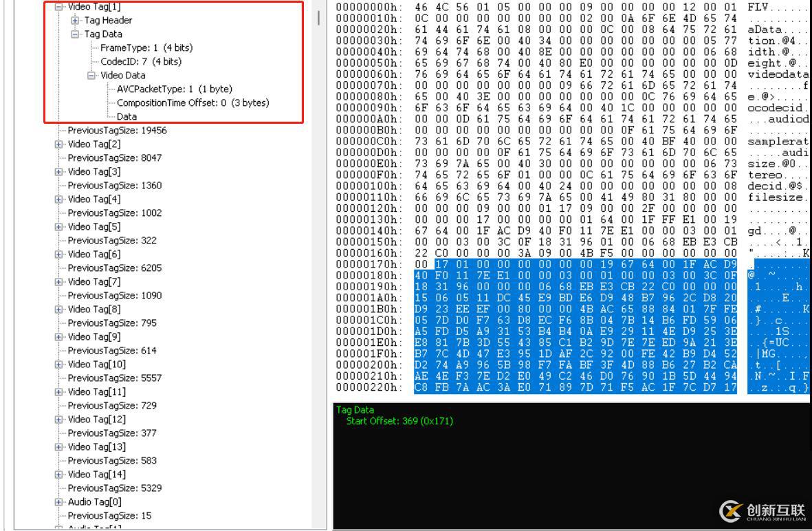The height and width of the screenshot is (531, 812).
Task: Expand Video Tag[4] tree node
Action: (x=59, y=199)
